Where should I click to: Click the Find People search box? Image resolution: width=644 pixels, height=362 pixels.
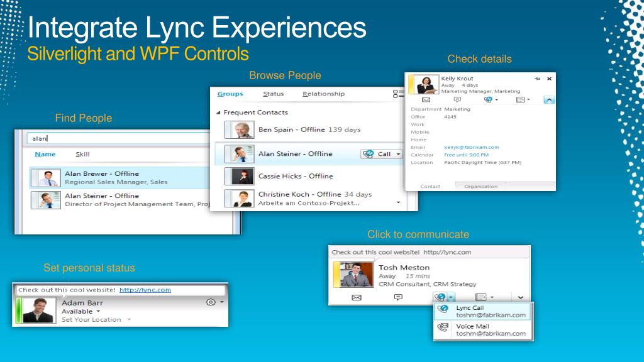tap(119, 138)
